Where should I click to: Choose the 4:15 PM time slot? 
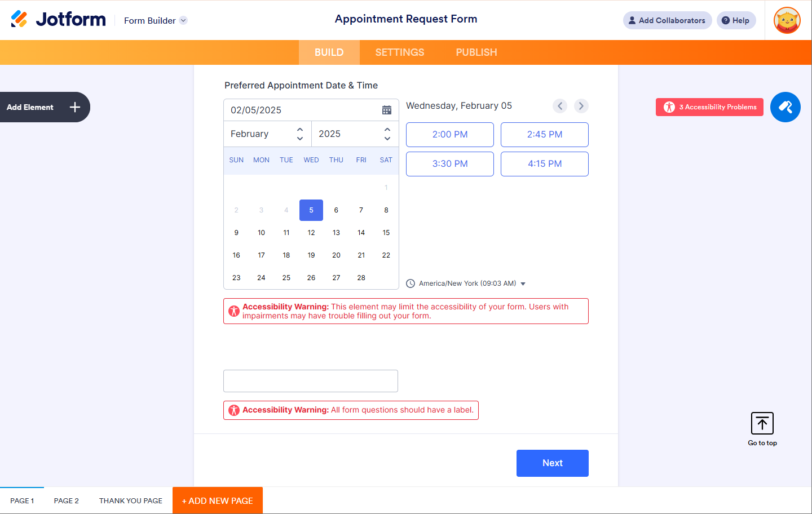(x=545, y=164)
